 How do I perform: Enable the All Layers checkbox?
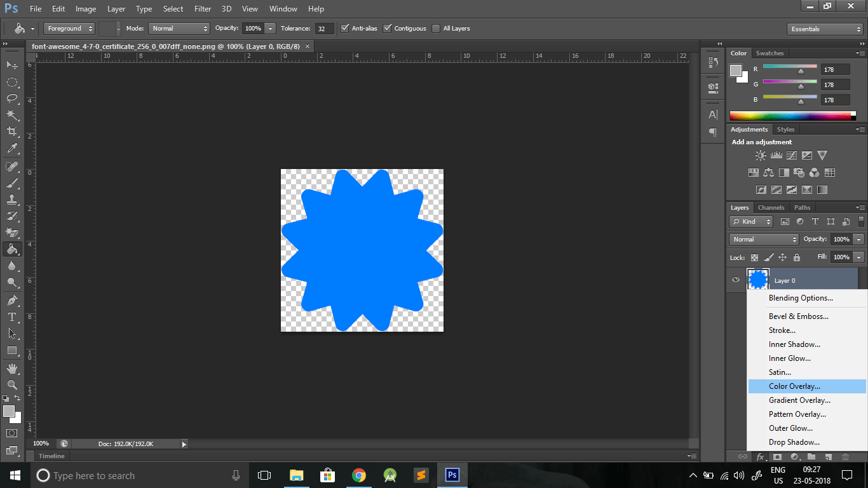(x=436, y=29)
